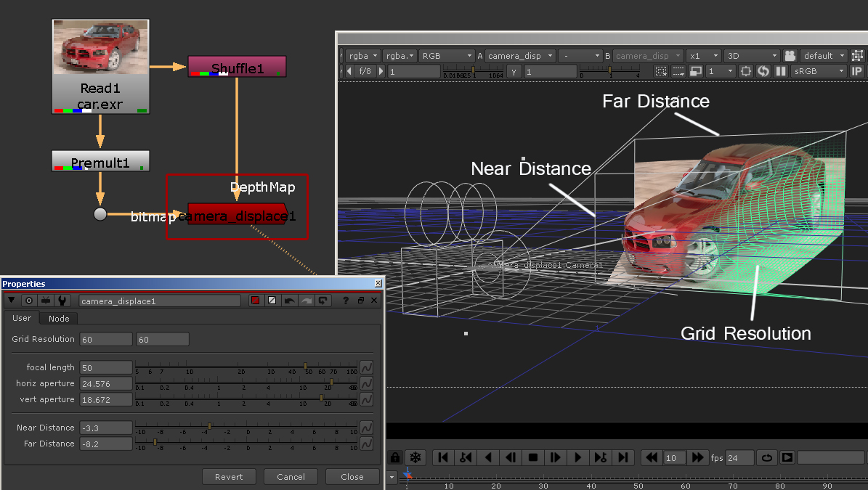Toggle the viewer lock padlock icon
This screenshot has height=490, width=868.
tap(395, 458)
